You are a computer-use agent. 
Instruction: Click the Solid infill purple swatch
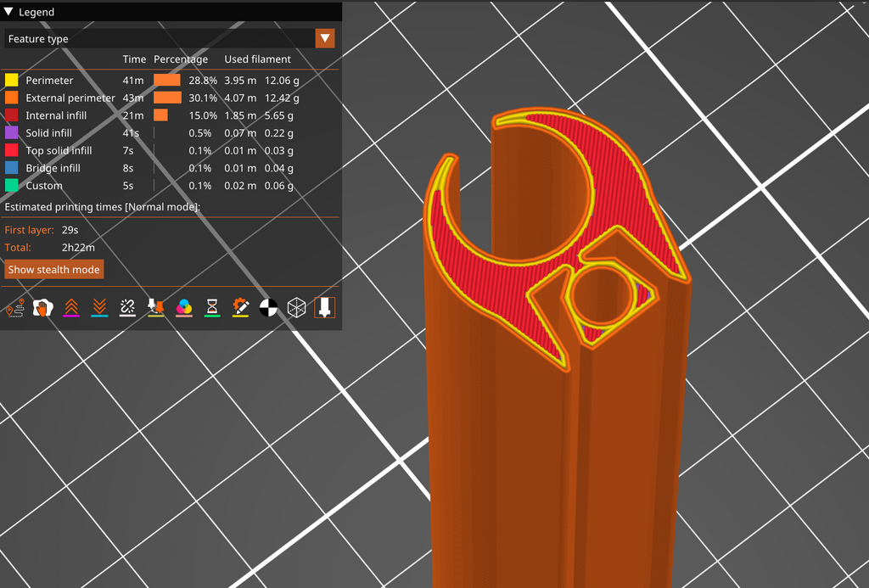coord(12,132)
